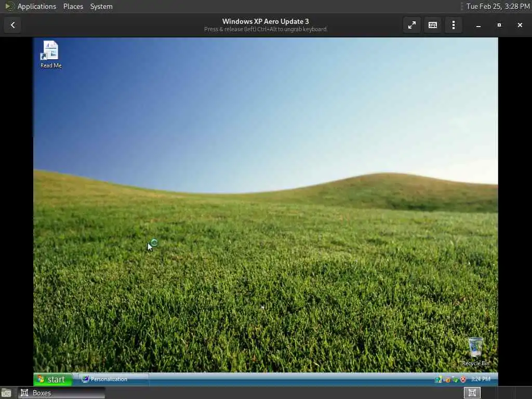Click the show desktop icon in bottom panel
Viewport: 532px width, 399px height.
click(6, 393)
